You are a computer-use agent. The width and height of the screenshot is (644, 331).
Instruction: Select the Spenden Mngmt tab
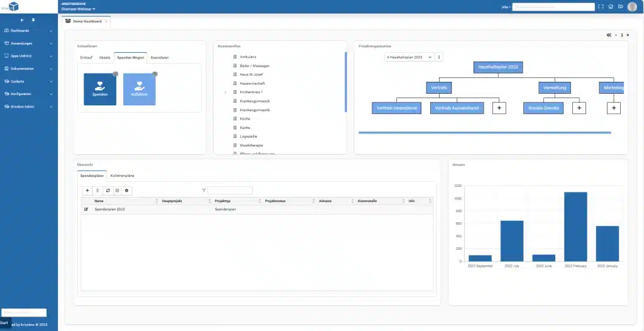(x=131, y=57)
